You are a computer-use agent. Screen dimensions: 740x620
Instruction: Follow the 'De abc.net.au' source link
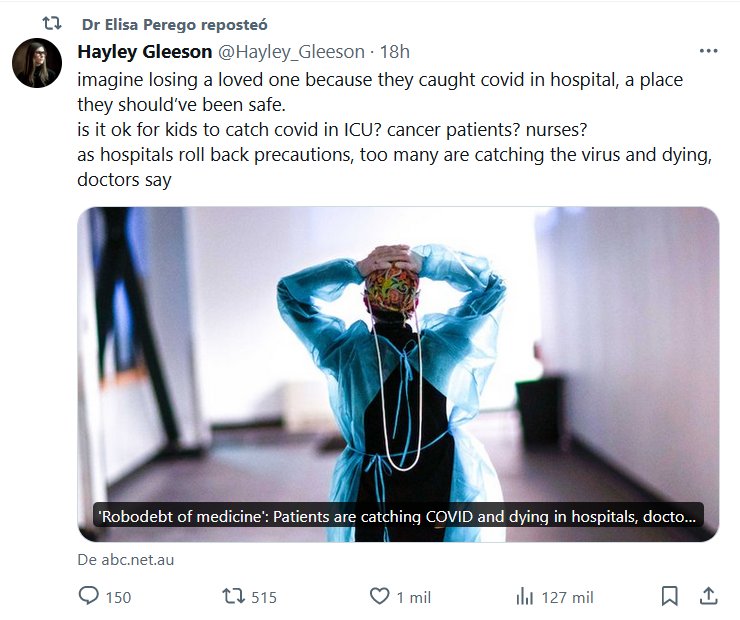pyautogui.click(x=126, y=560)
